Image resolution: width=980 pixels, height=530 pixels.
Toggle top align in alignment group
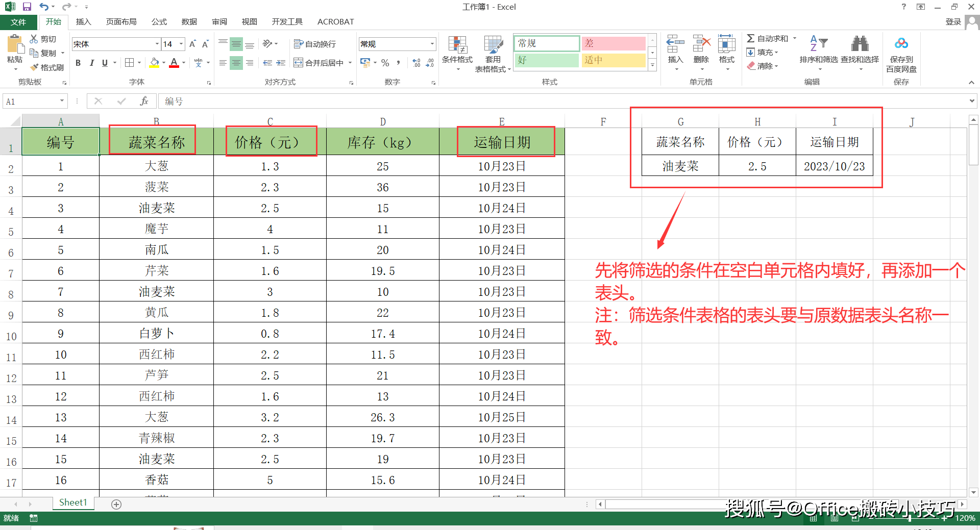point(223,44)
